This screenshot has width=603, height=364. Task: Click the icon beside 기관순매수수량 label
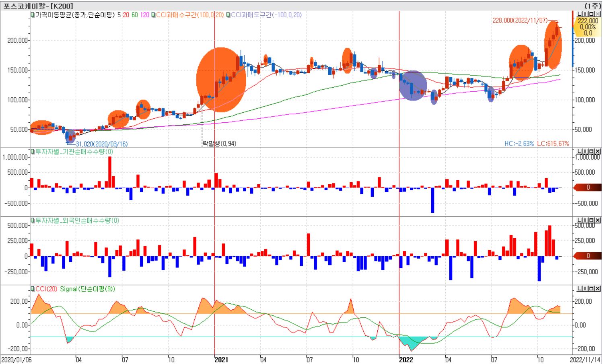click(x=33, y=152)
